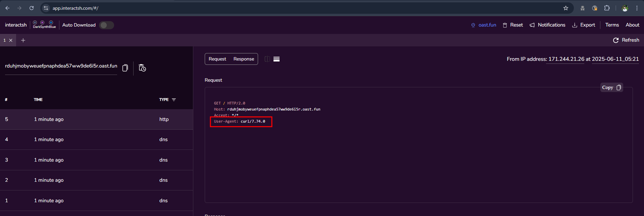Viewport: 644px width, 216px height.
Task: Click the Reset trash button
Action: point(513,25)
